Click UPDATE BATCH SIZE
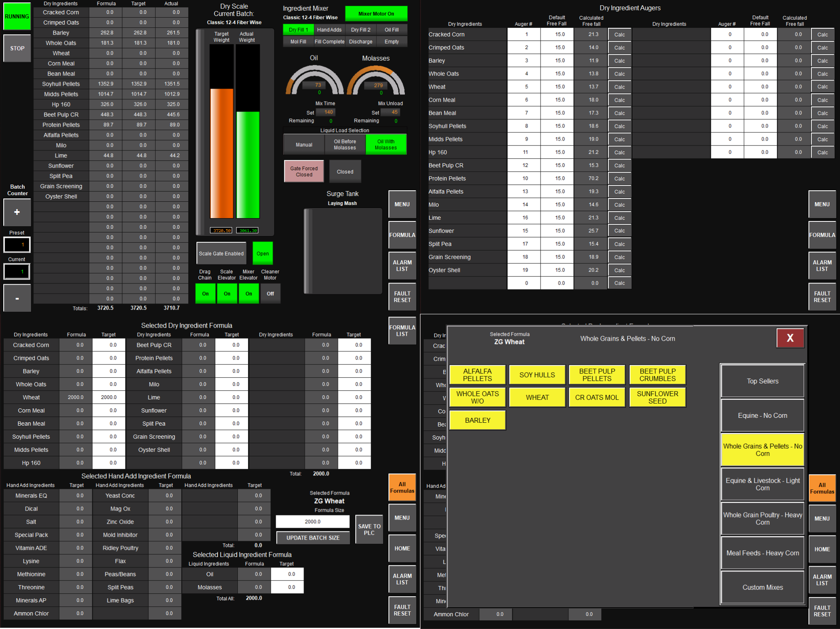 [313, 538]
